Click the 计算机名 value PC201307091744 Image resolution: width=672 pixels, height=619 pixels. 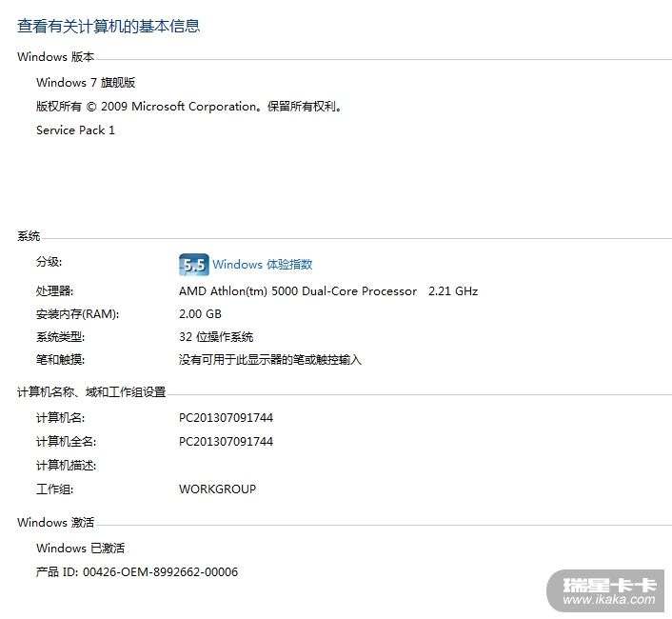coord(226,417)
